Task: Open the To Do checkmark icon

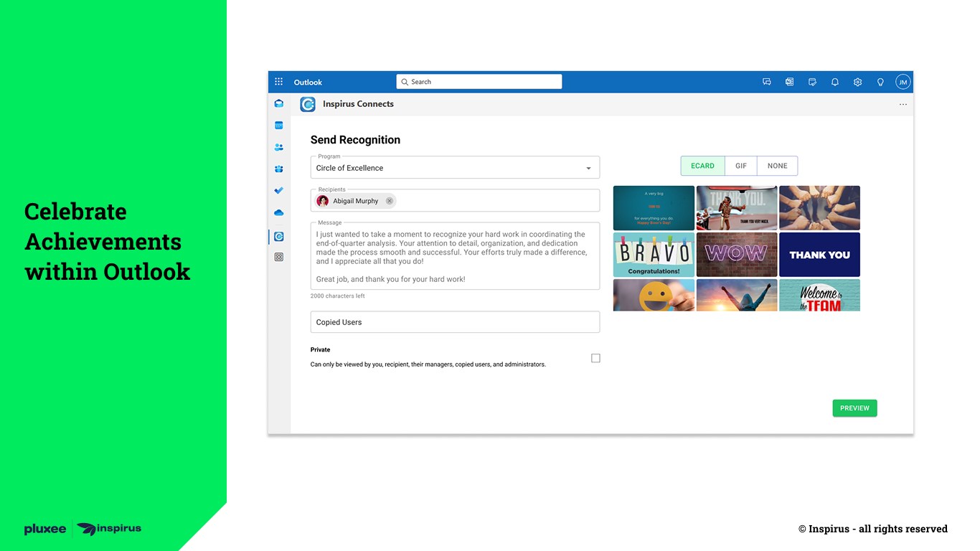Action: coord(279,190)
